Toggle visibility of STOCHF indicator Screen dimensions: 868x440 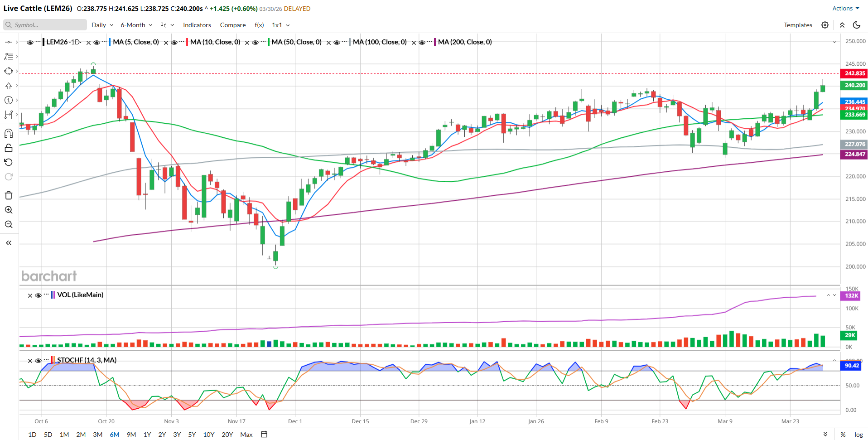point(38,361)
